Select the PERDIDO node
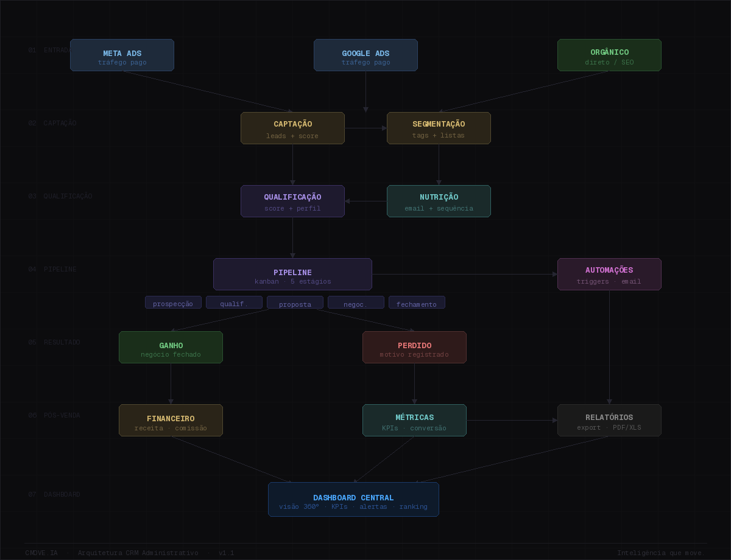Viewport: 731px width, 560px height. [414, 348]
